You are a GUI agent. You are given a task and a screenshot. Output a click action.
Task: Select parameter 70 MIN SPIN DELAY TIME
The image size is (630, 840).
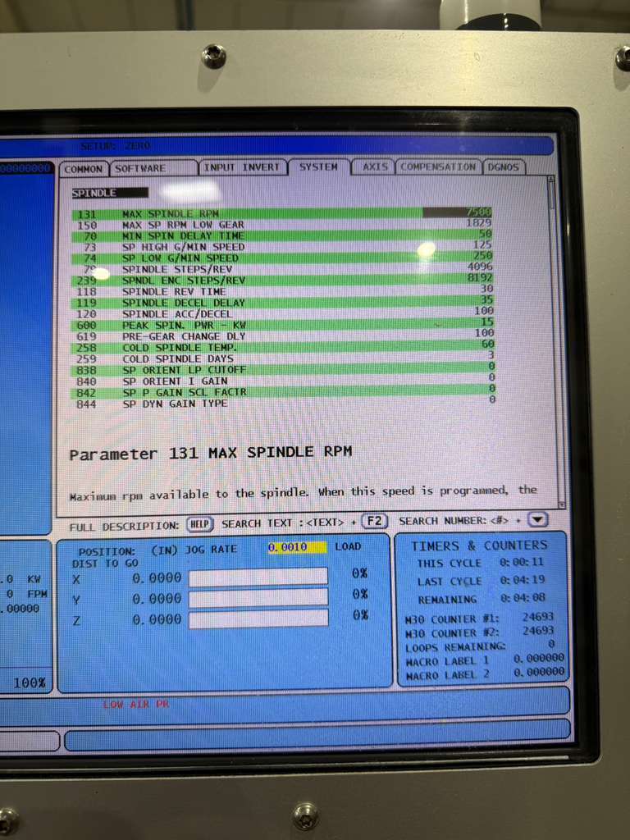282,235
